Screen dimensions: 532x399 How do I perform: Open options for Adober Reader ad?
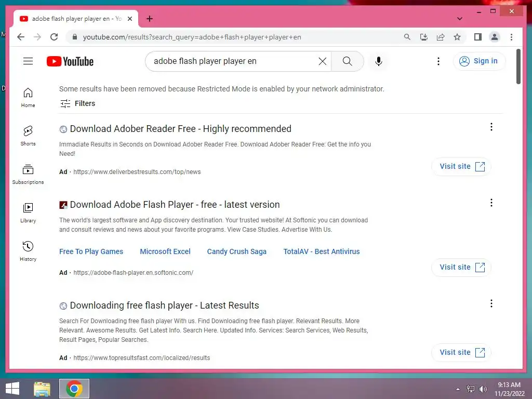point(491,127)
